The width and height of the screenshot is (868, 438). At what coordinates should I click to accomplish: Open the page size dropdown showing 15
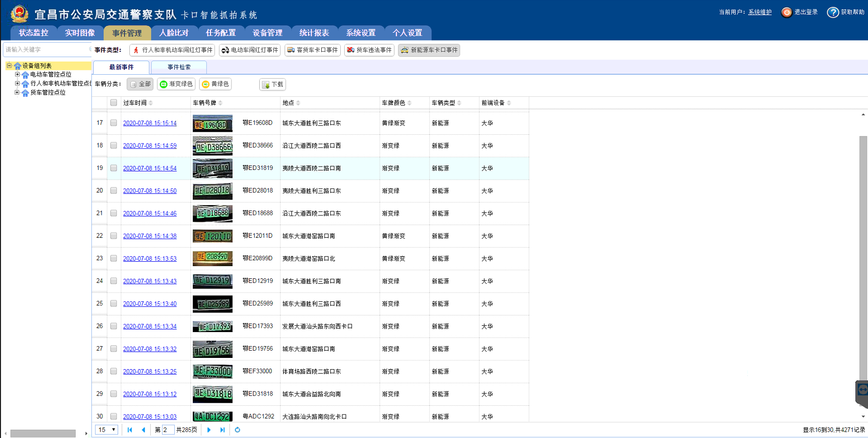[106, 430]
